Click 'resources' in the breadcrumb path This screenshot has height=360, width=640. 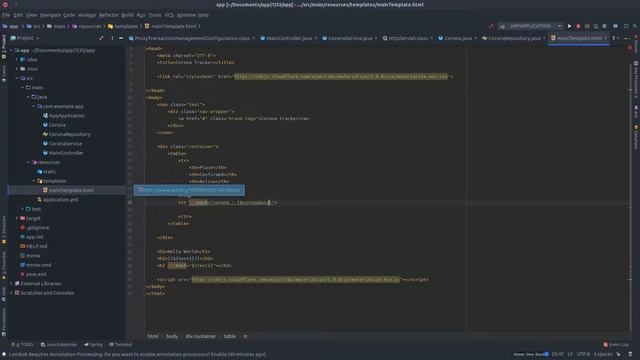[x=89, y=26]
